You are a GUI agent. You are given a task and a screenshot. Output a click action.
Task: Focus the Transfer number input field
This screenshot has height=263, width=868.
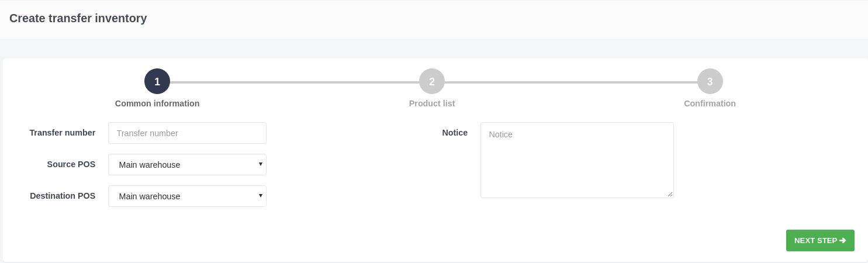(x=187, y=133)
